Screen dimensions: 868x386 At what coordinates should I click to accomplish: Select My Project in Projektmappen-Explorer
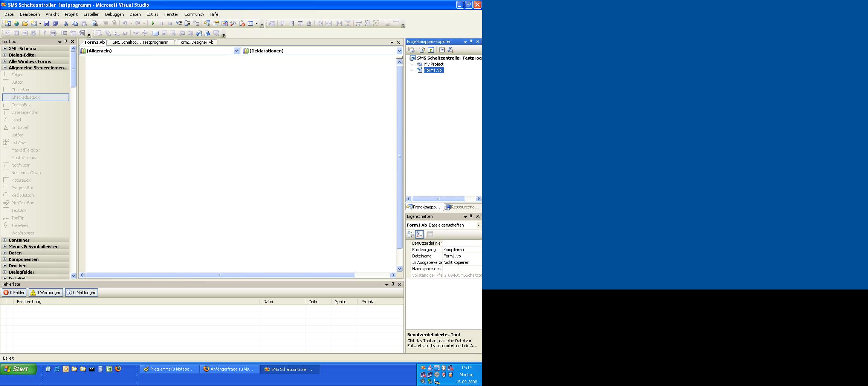[434, 64]
